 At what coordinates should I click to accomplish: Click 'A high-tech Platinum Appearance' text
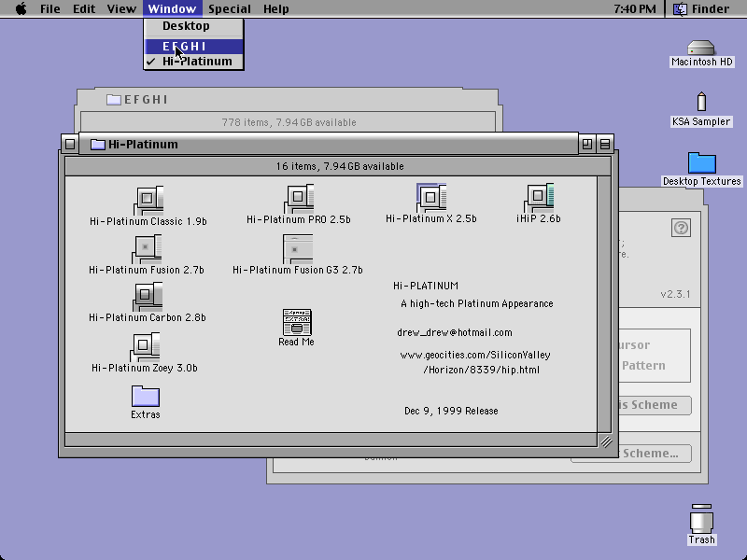coord(477,303)
